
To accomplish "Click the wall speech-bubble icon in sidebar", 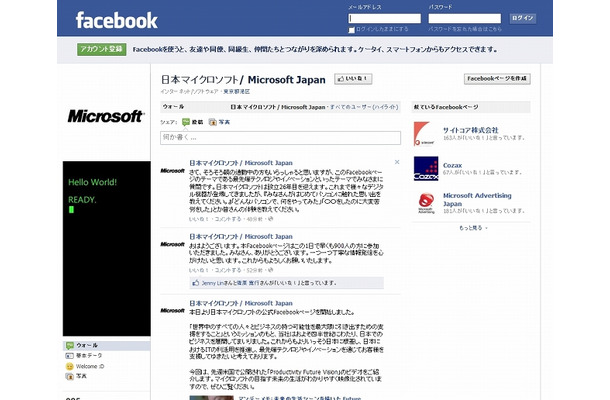I will coord(70,346).
